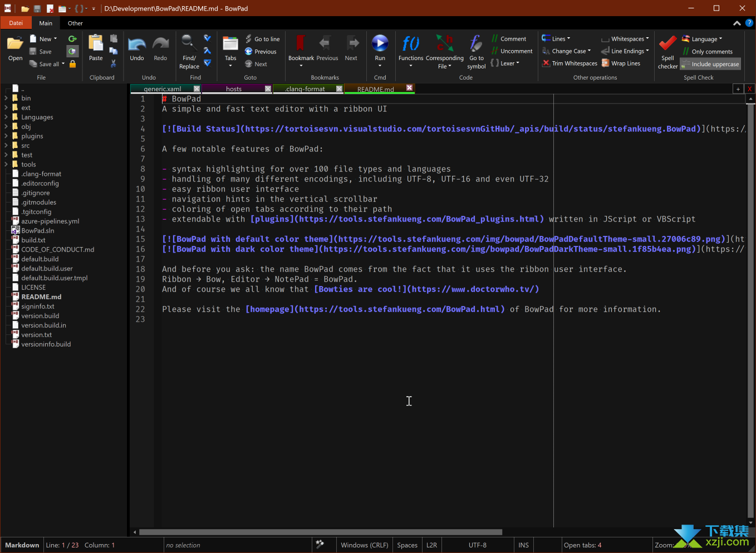
Task: Collapse the ribbon with the chevron
Action: (737, 23)
